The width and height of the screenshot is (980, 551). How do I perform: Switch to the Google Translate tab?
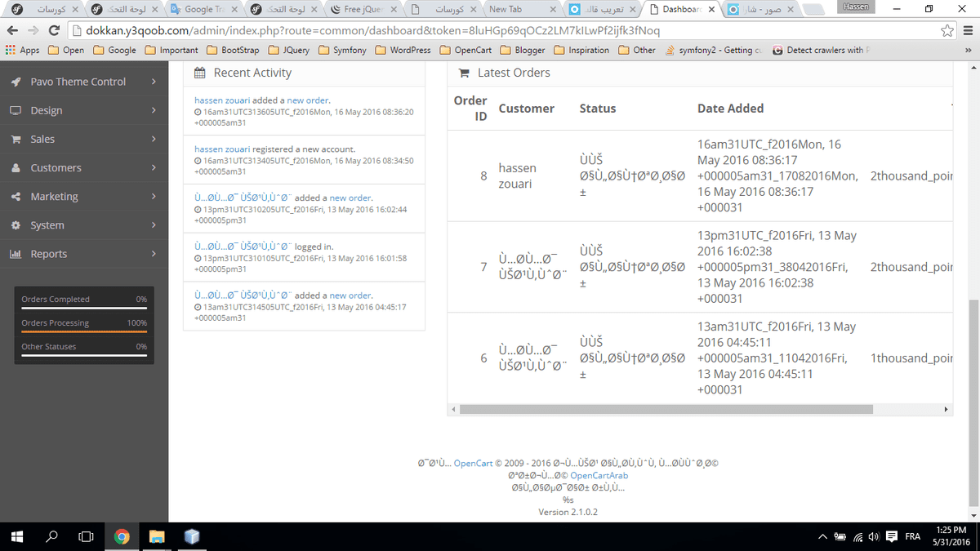(x=204, y=9)
